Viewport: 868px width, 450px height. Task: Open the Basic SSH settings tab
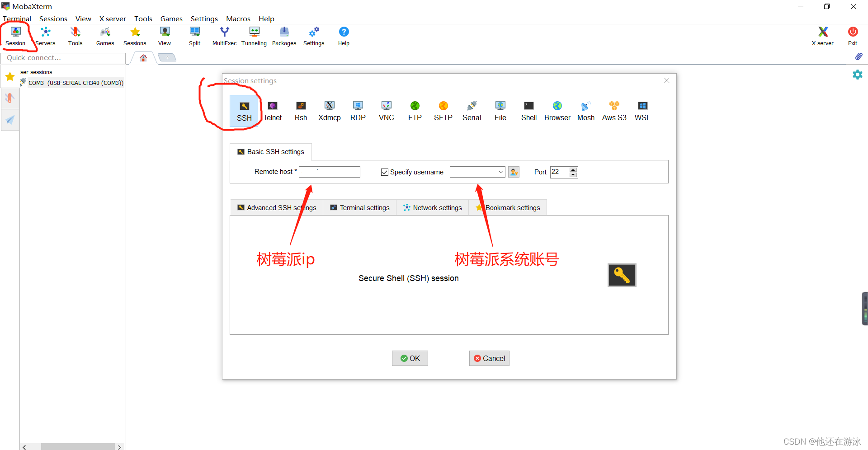tap(271, 152)
